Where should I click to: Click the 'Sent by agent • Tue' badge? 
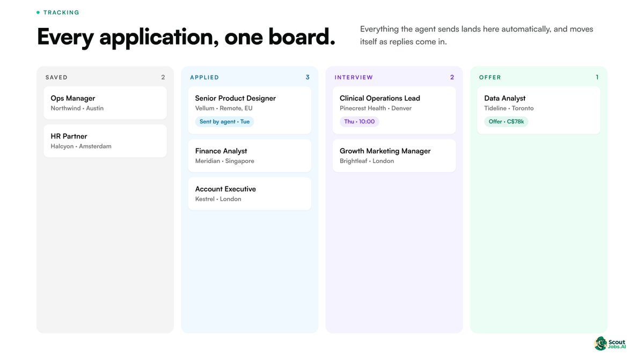coord(224,122)
